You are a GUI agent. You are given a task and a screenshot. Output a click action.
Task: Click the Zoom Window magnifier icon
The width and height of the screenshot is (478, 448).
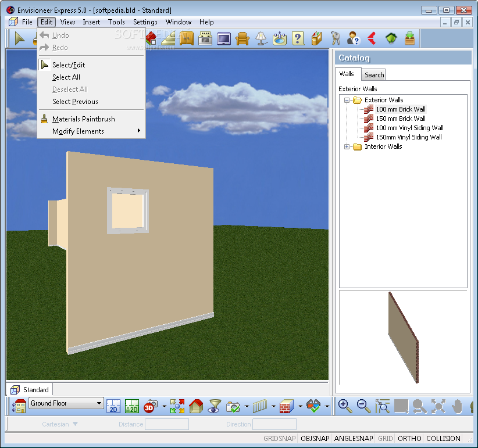click(382, 406)
